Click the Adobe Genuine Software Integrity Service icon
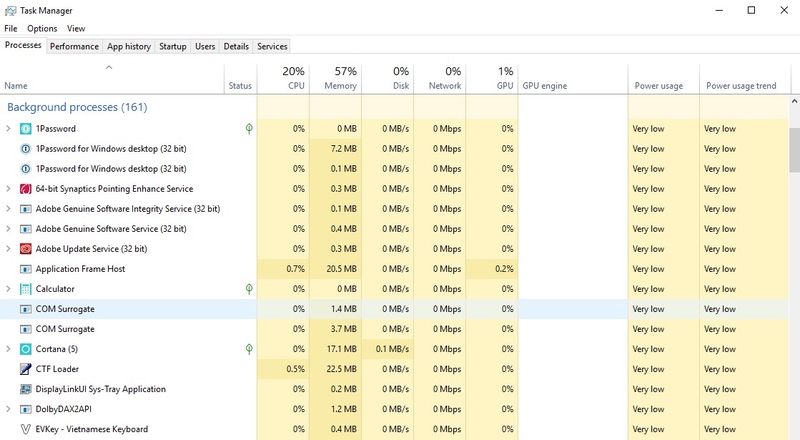 26,209
